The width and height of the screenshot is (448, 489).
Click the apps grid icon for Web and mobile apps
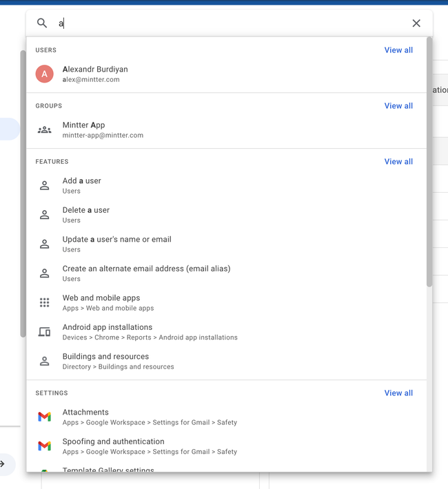45,303
